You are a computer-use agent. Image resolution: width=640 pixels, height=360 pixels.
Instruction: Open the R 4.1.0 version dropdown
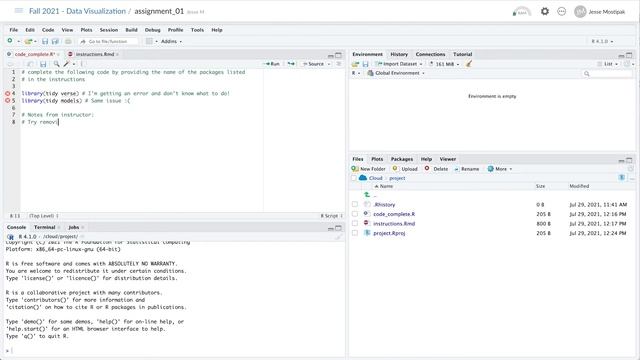point(602,41)
